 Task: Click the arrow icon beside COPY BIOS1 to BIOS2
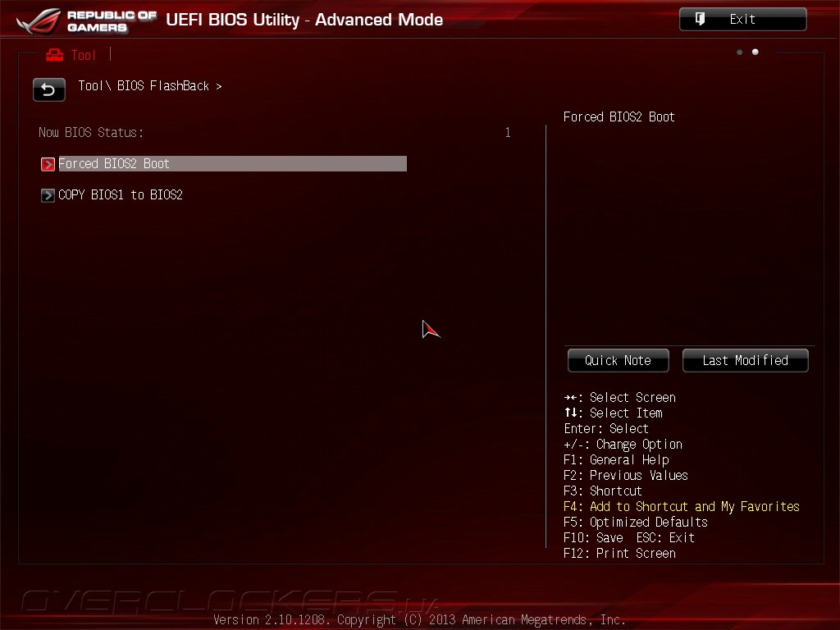[x=48, y=195]
